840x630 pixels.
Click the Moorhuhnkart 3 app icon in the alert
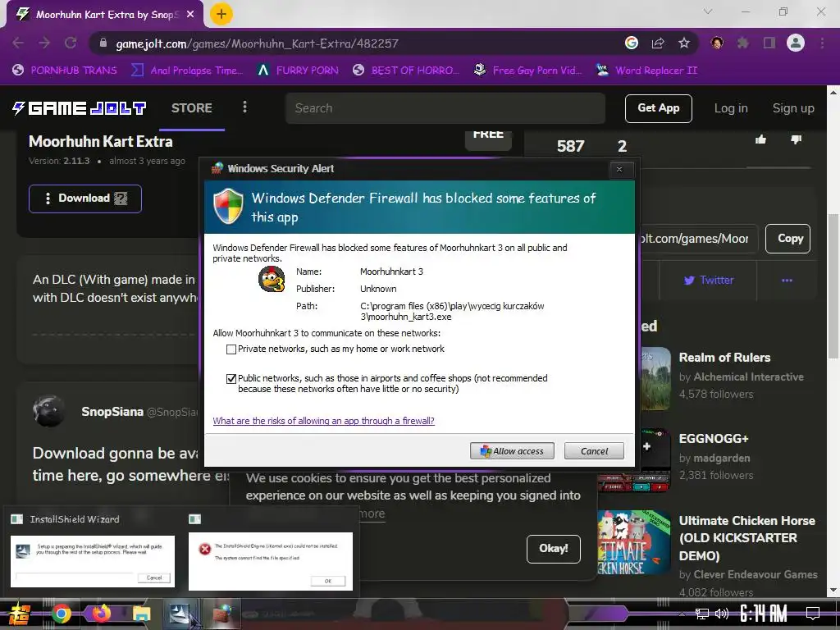pos(271,279)
